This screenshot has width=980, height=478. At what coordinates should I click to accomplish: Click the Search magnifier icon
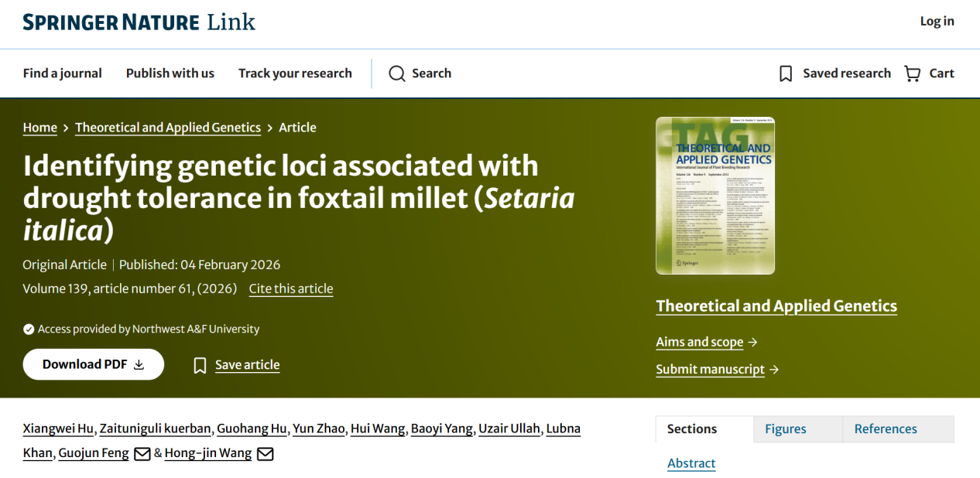[397, 73]
